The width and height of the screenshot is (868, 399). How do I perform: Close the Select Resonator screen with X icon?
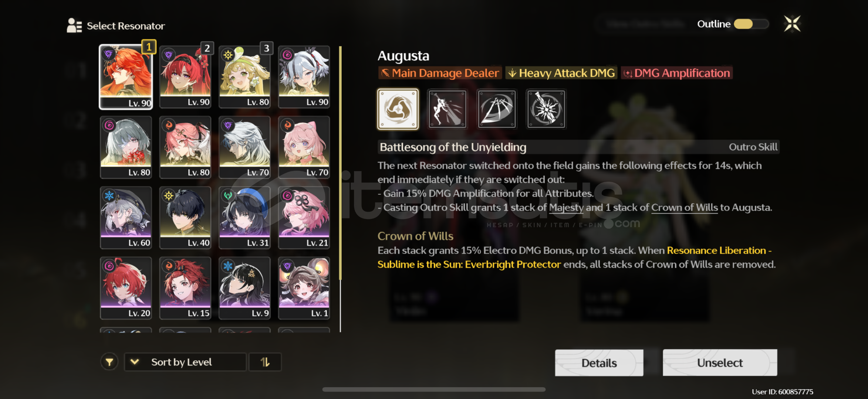[792, 24]
